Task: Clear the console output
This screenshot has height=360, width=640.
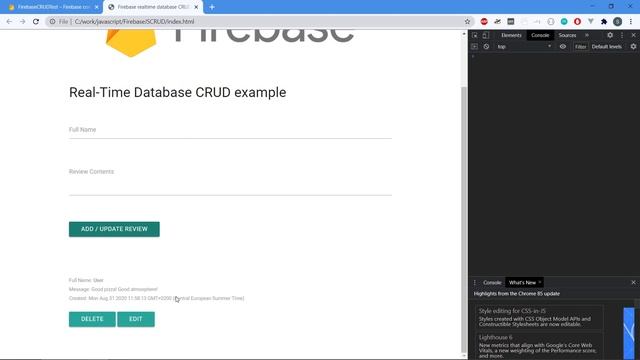Action: pos(486,47)
